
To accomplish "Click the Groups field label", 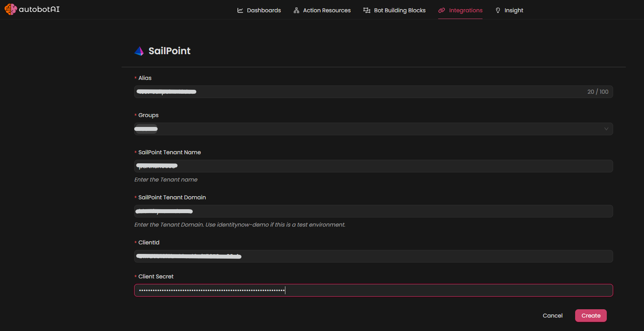I will (148, 115).
